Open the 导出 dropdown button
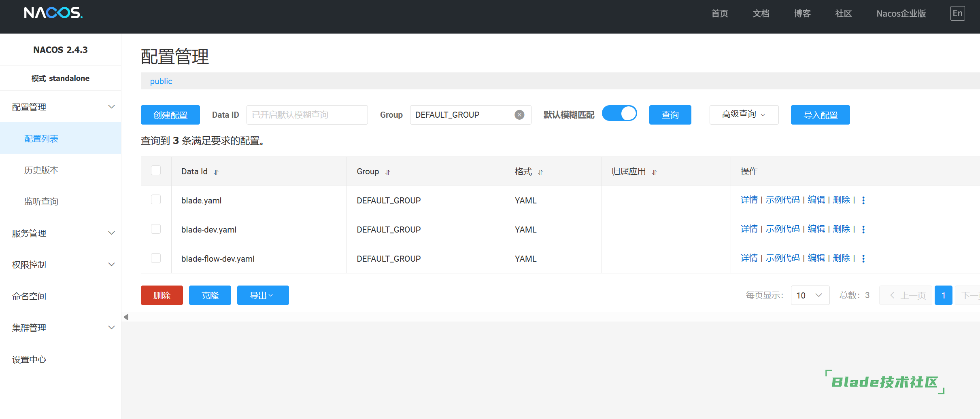The width and height of the screenshot is (980, 419). (x=263, y=295)
